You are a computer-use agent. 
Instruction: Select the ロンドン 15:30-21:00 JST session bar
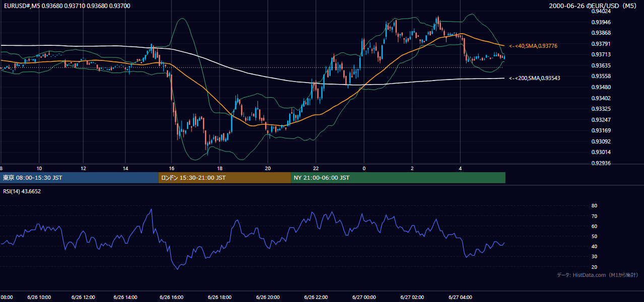(225, 178)
